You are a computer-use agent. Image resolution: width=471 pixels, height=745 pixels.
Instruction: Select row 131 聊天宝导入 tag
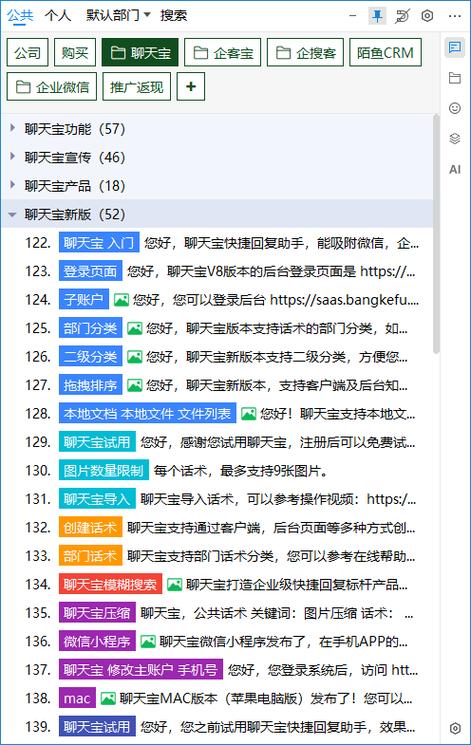click(x=97, y=499)
